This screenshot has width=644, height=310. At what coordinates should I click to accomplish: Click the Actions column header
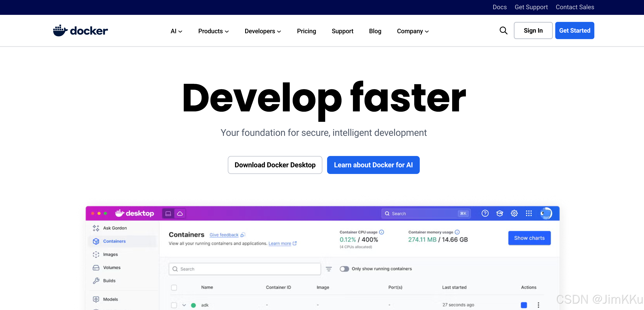coord(529,288)
